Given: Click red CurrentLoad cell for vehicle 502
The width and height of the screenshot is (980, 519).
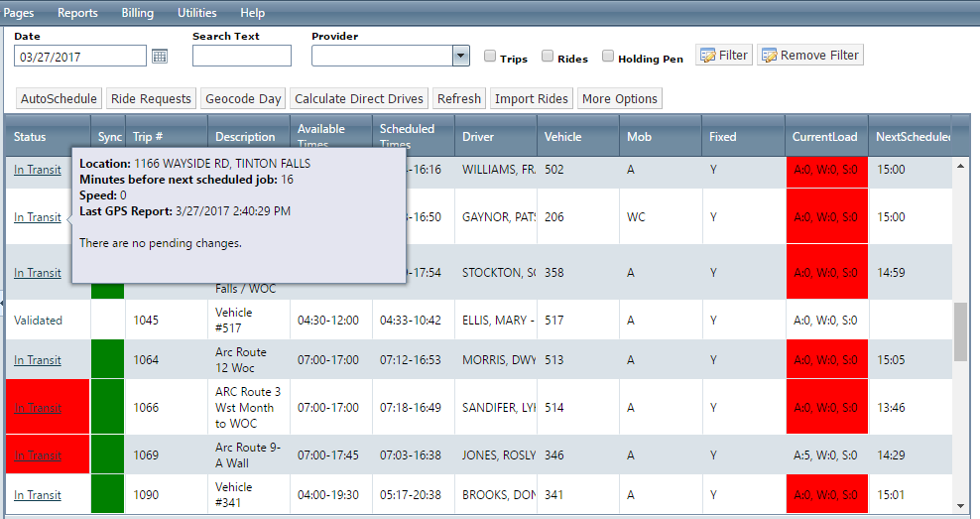Looking at the screenshot, I should pos(826,170).
